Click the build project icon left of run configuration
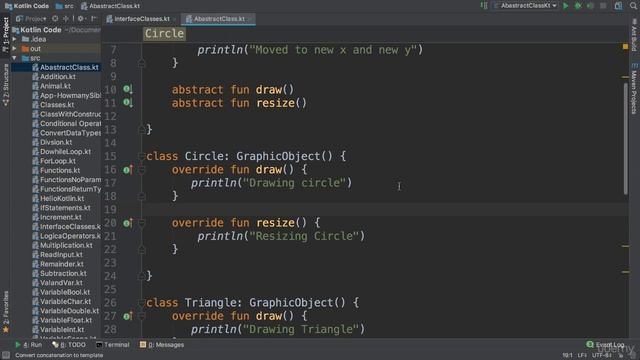640x360 pixels. (x=484, y=6)
